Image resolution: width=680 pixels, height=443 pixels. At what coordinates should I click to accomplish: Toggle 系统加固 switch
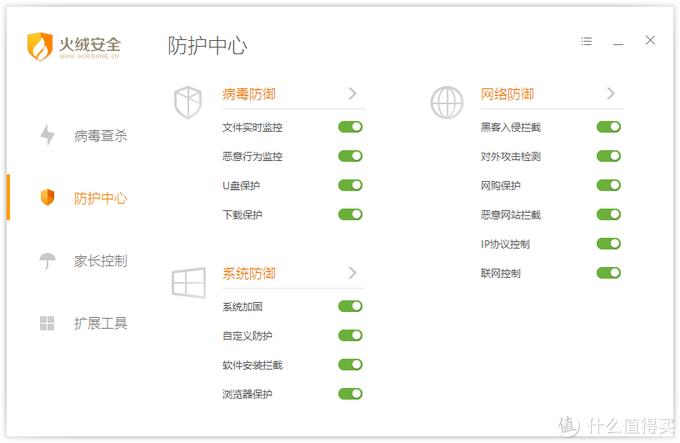(350, 306)
